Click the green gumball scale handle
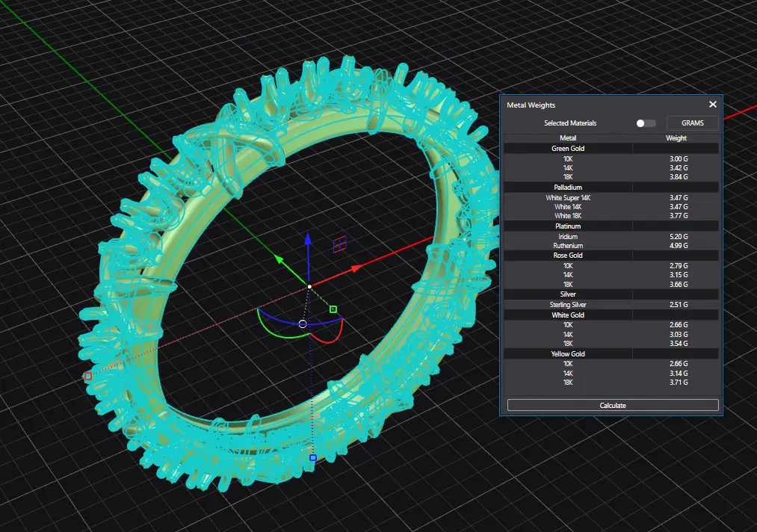Screen dimensions: 757x532 pyautogui.click(x=333, y=309)
